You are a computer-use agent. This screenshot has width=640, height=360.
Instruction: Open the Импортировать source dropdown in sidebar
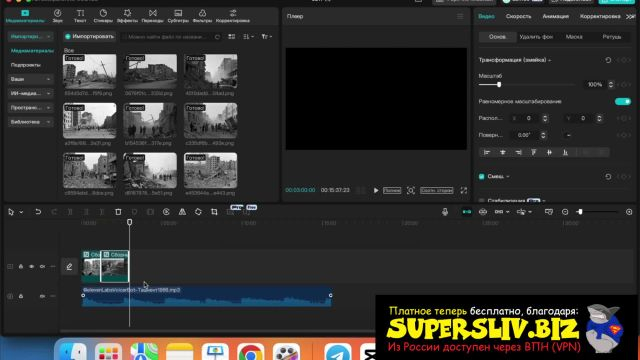point(31,36)
